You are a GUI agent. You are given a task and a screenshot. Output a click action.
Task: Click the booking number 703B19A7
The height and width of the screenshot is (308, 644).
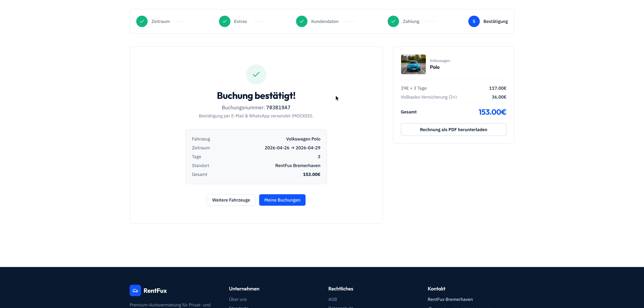[278, 108]
